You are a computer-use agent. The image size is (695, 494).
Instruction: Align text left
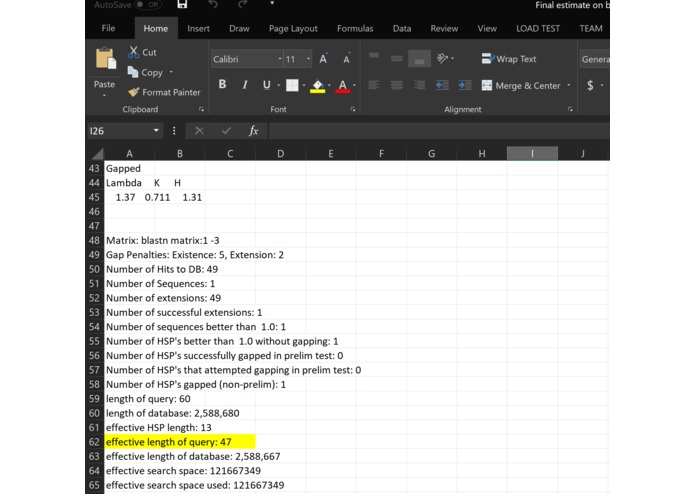(x=374, y=85)
